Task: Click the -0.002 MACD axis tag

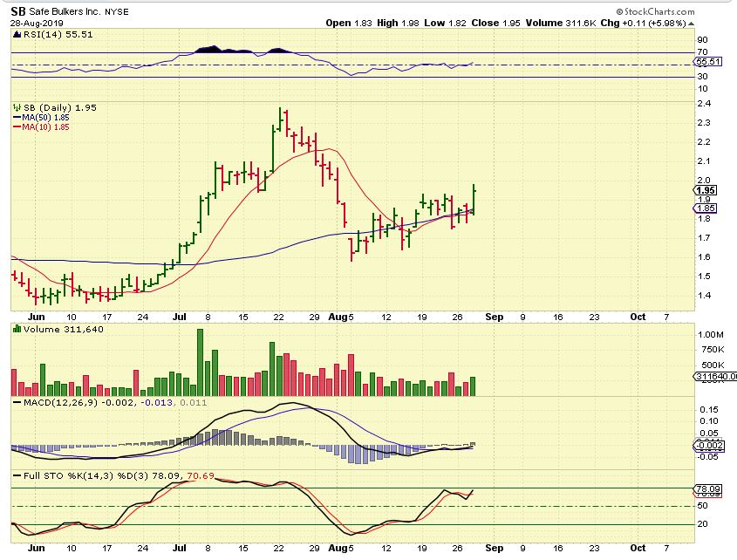Action: click(709, 445)
